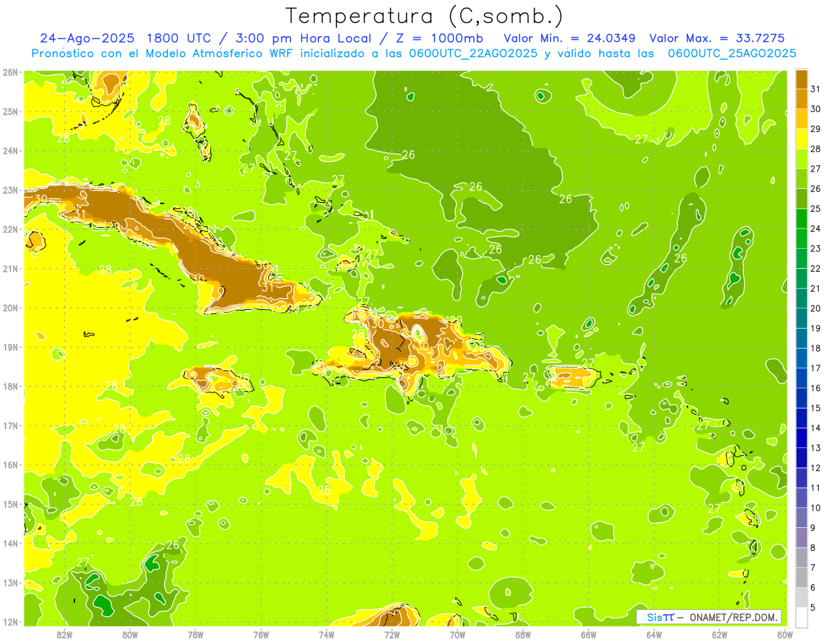
Task: Click legend scale value 25
Action: (x=816, y=208)
